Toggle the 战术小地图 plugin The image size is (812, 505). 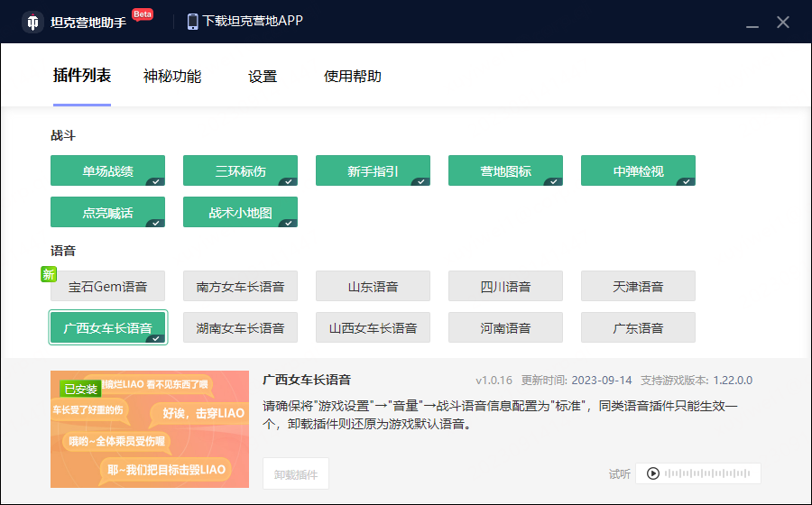tap(240, 212)
